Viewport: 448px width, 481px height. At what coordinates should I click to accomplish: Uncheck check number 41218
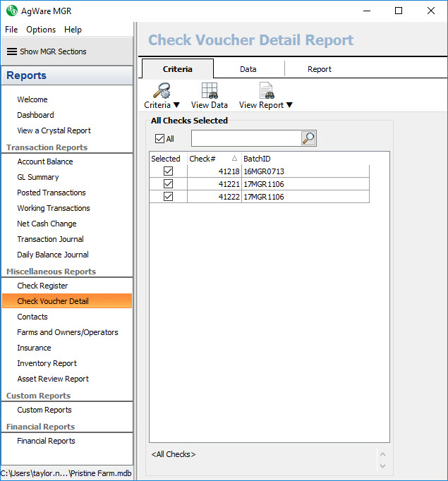(x=168, y=171)
